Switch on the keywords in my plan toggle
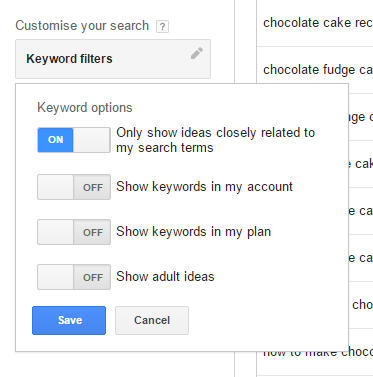This screenshot has height=377, width=373. pos(74,232)
